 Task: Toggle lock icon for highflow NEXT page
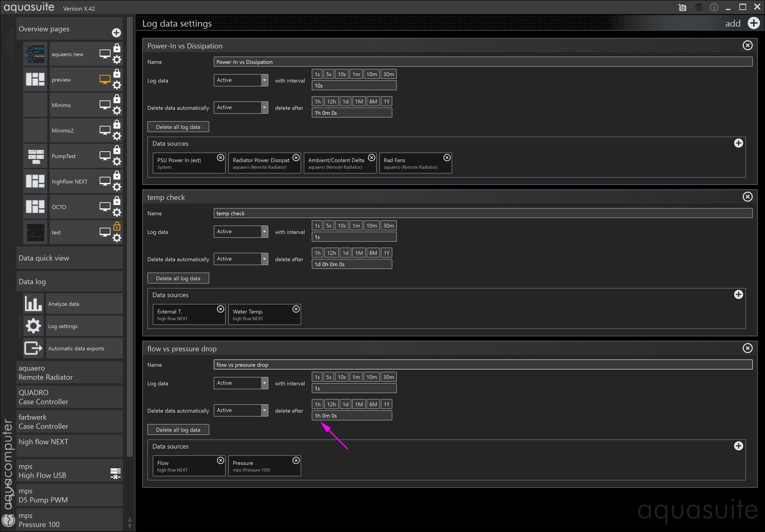(117, 176)
